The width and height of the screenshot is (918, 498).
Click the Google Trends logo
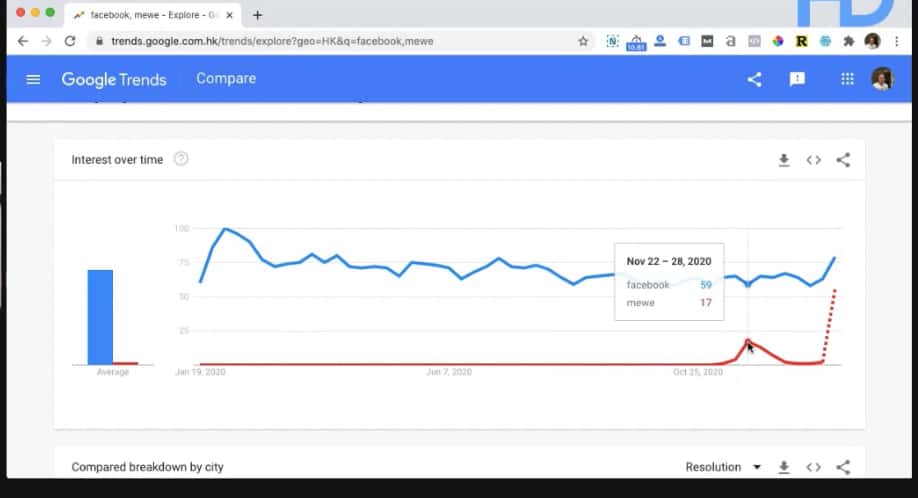pos(114,80)
